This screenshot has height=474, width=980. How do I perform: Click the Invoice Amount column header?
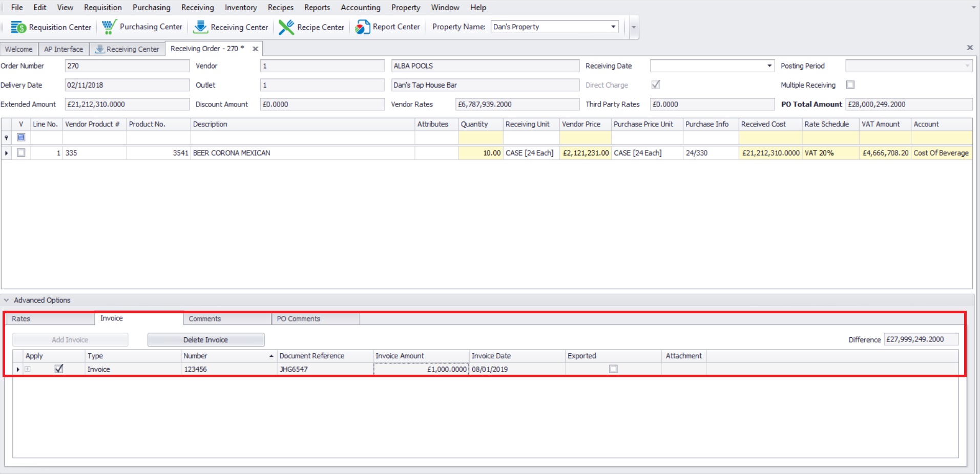[421, 356]
